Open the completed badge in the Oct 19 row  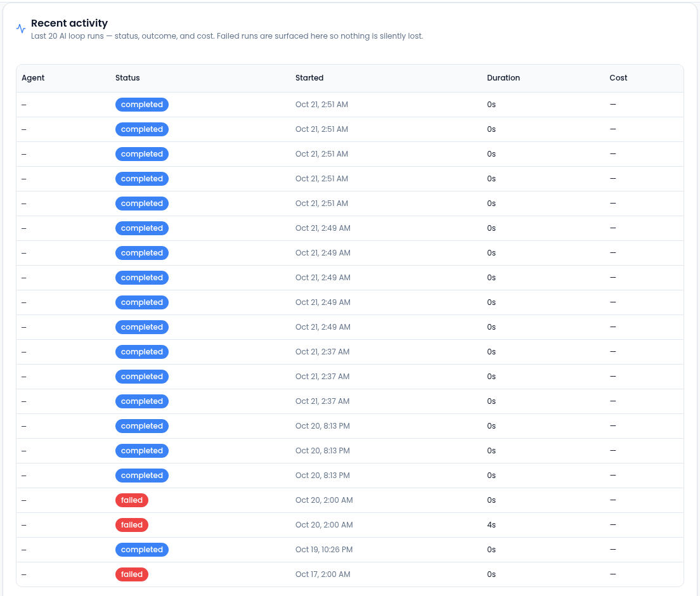[142, 550]
